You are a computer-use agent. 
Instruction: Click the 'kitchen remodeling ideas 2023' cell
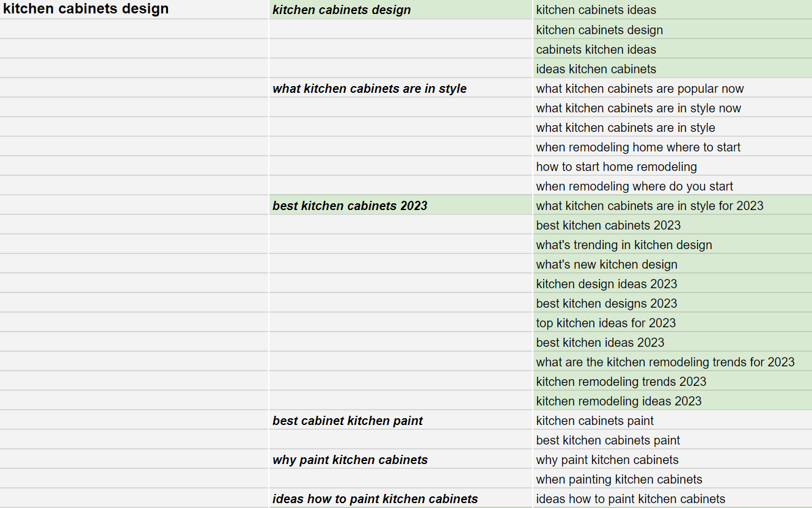672,401
